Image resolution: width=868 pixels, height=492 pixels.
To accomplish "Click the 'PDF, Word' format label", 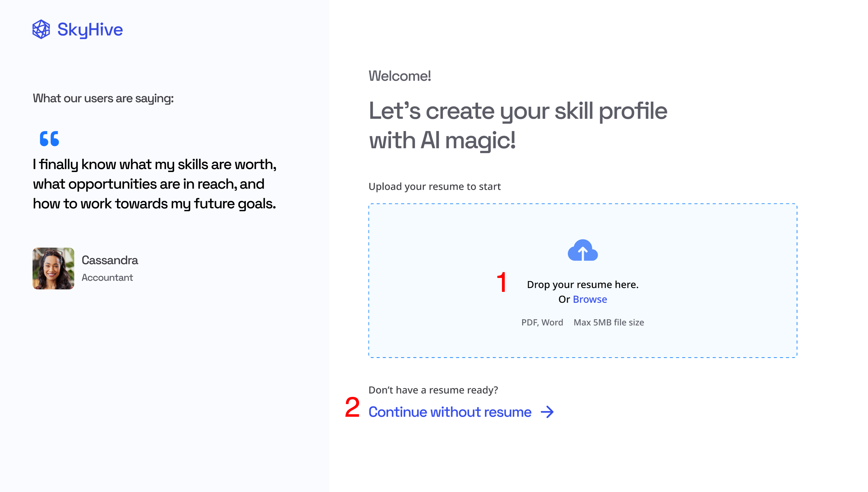I will coord(542,322).
